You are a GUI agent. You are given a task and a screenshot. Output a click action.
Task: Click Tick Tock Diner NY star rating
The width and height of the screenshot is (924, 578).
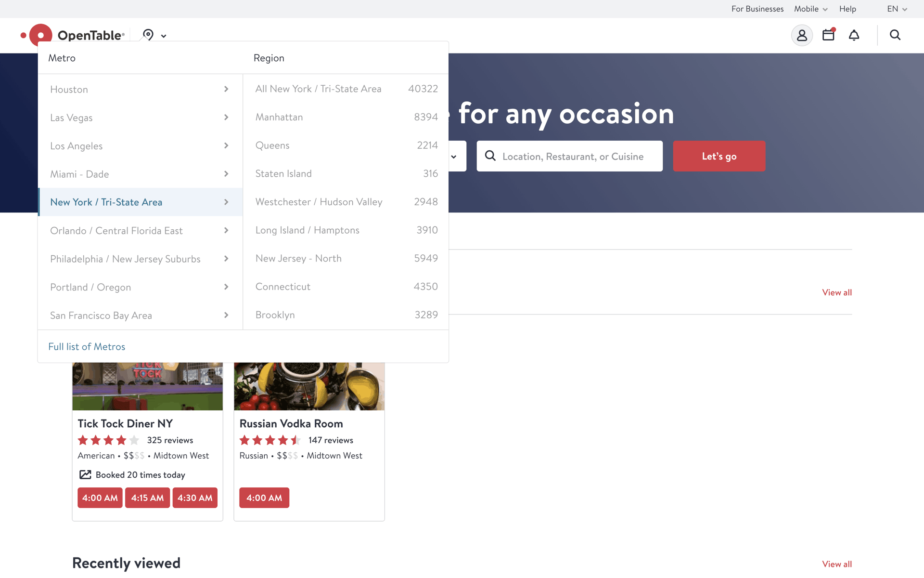109,440
